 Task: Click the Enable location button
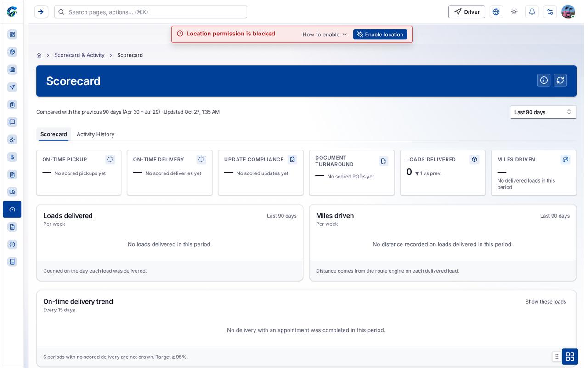point(380,34)
